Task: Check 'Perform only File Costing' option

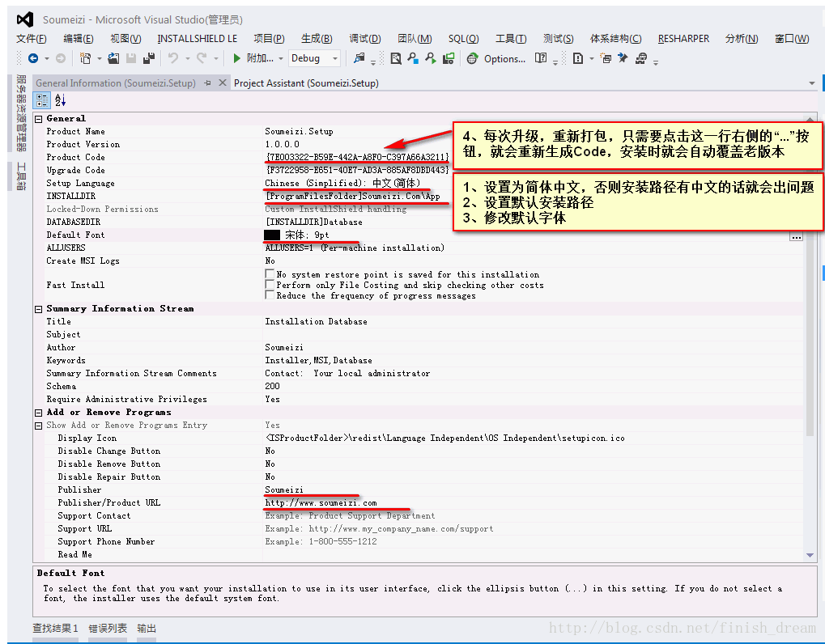Action: pyautogui.click(x=270, y=285)
